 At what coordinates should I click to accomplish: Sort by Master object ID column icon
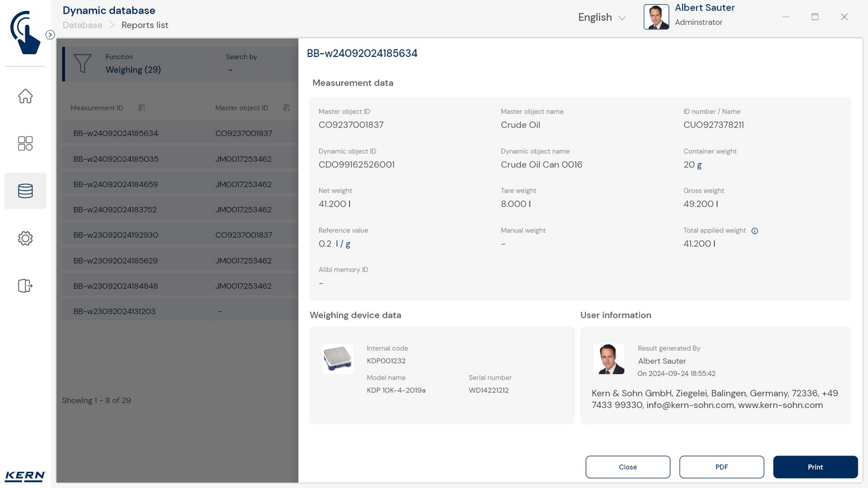coord(286,108)
